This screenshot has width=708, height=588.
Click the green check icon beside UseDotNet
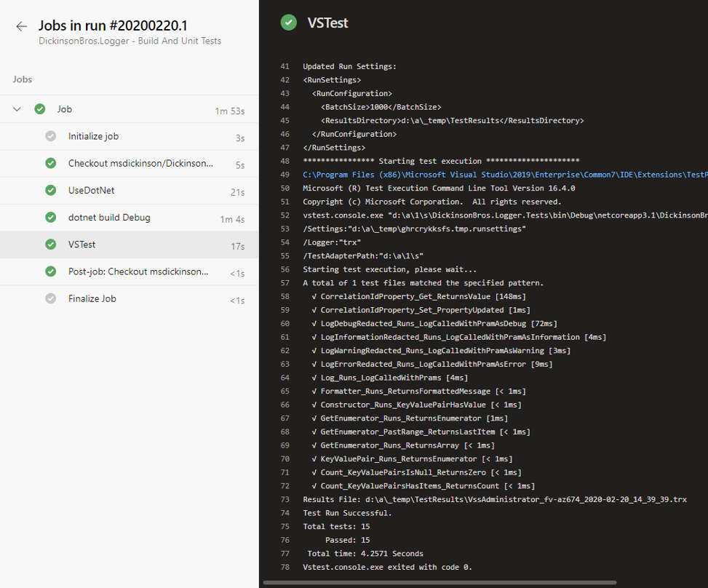(x=51, y=190)
